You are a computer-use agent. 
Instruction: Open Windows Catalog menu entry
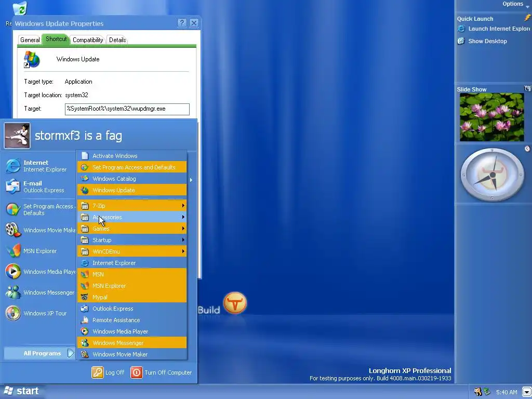[x=132, y=179]
